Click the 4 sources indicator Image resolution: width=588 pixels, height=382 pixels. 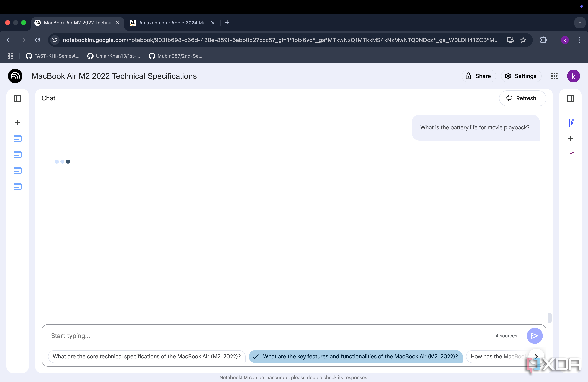coord(506,336)
